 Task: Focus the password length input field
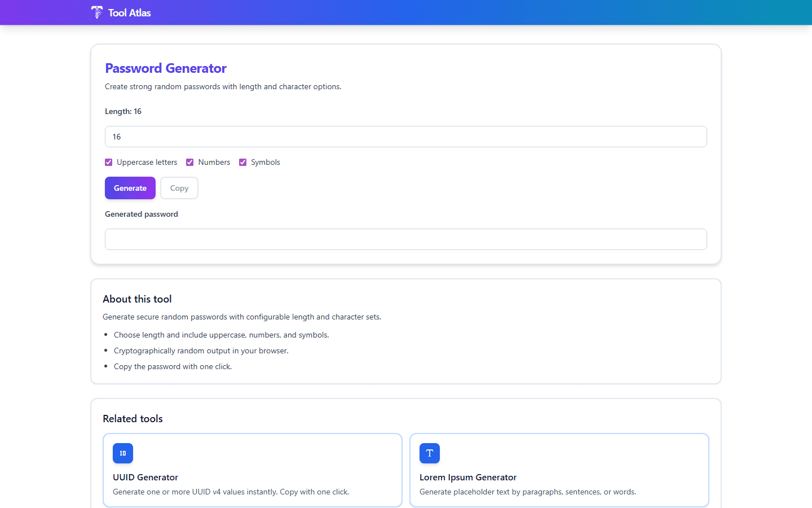pyautogui.click(x=405, y=137)
